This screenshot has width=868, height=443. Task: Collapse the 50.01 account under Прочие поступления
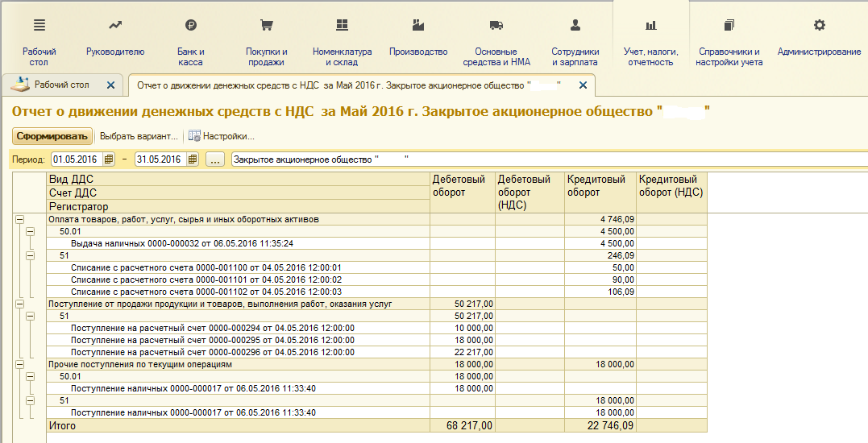click(x=30, y=377)
